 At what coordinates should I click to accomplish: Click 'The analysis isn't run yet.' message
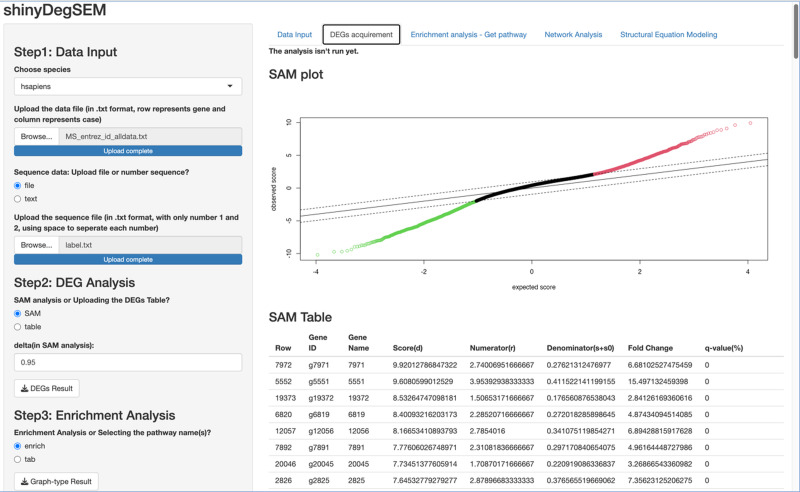click(x=313, y=51)
